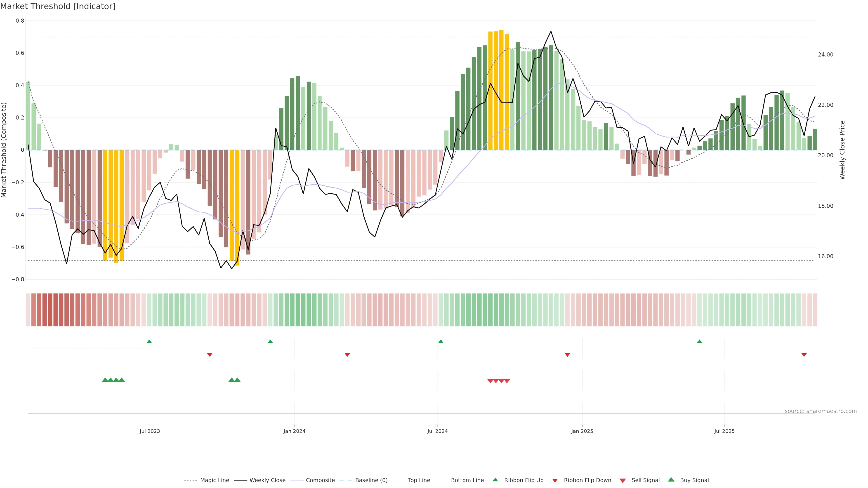Click the Market Threshold [Indicator] chart title

coord(58,6)
